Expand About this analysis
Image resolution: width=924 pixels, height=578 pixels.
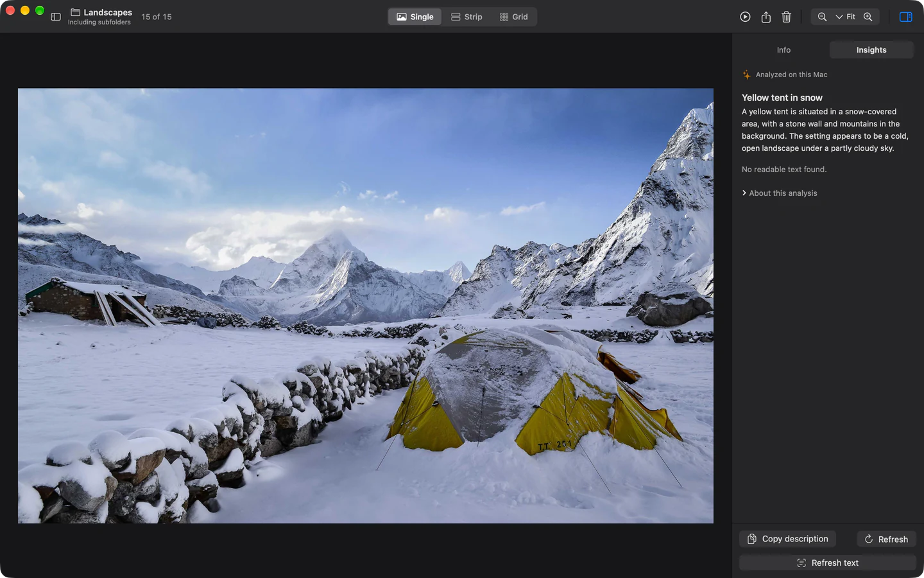(780, 193)
